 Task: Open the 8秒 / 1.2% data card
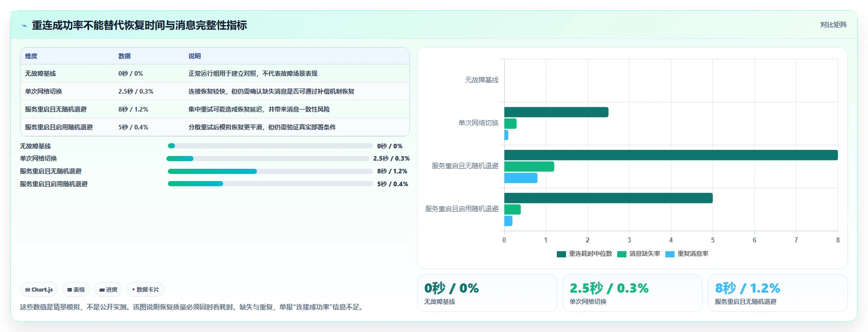coord(778,293)
